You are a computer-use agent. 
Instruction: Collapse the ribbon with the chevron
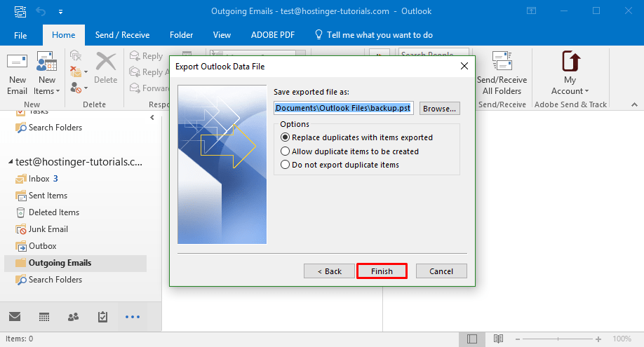[635, 104]
